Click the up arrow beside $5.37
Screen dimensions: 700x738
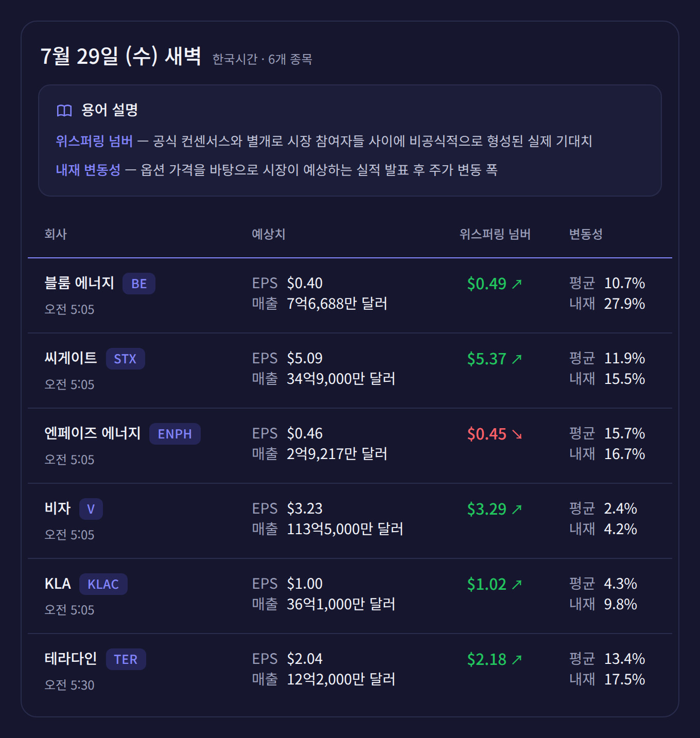coord(517,359)
